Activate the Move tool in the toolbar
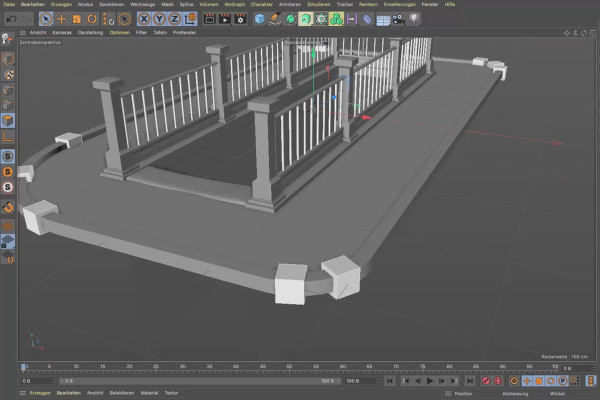 click(61, 19)
